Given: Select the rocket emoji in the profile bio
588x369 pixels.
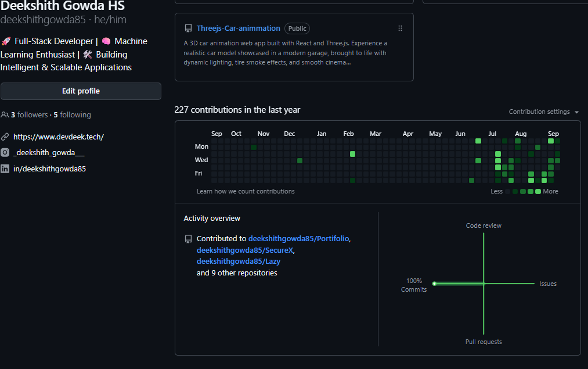Looking at the screenshot, I should click(7, 41).
